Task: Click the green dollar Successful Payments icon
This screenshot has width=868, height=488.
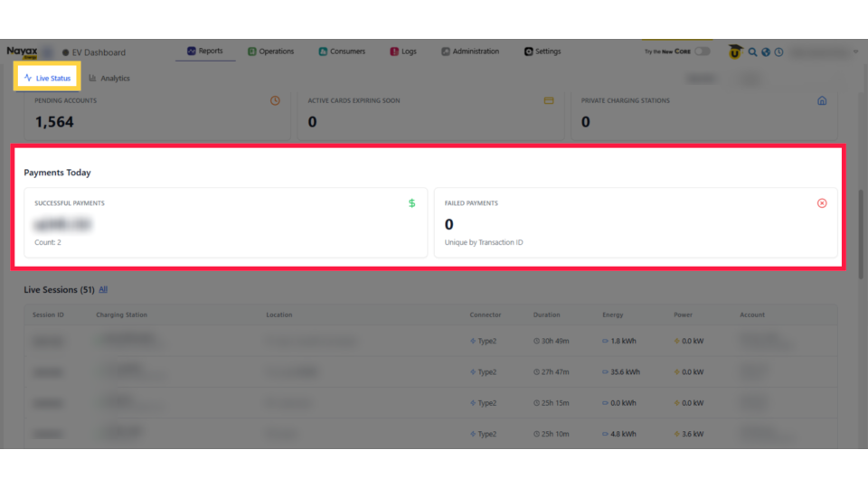Action: click(412, 203)
